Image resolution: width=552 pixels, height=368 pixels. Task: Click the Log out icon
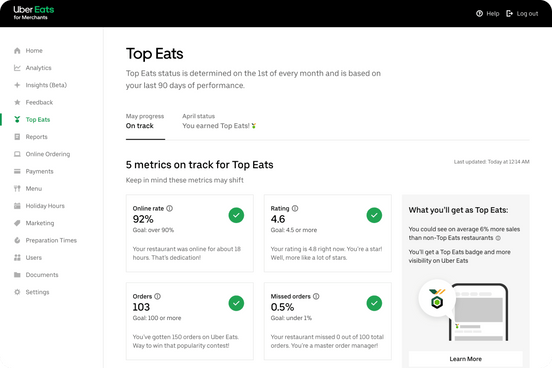pos(509,14)
